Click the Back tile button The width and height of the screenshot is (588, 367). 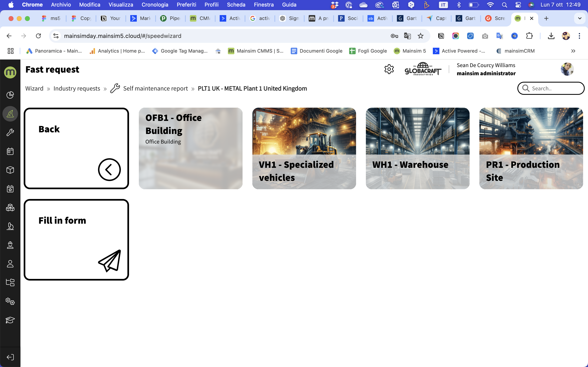(x=76, y=148)
